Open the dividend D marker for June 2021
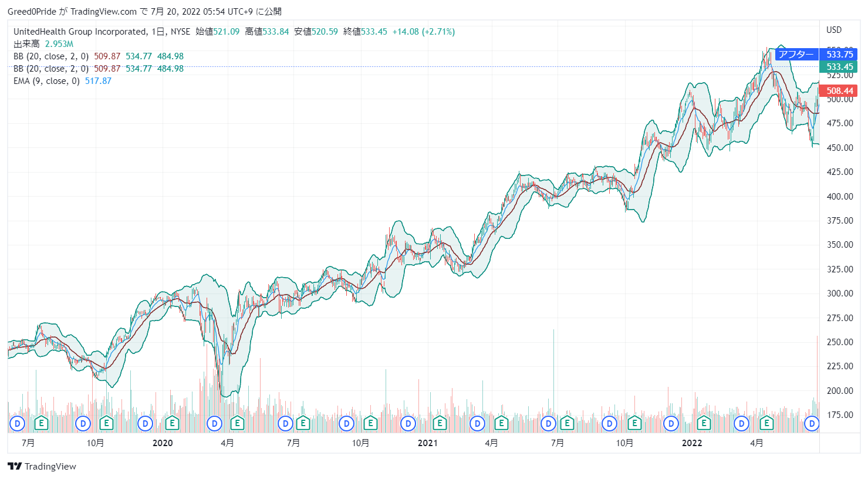Viewport: 868px width, 479px height. tap(548, 423)
